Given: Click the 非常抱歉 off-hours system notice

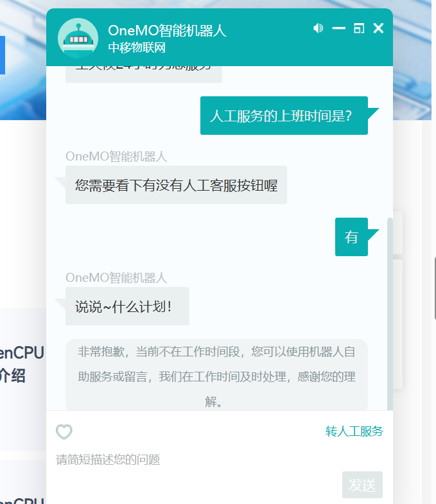Looking at the screenshot, I should [216, 375].
